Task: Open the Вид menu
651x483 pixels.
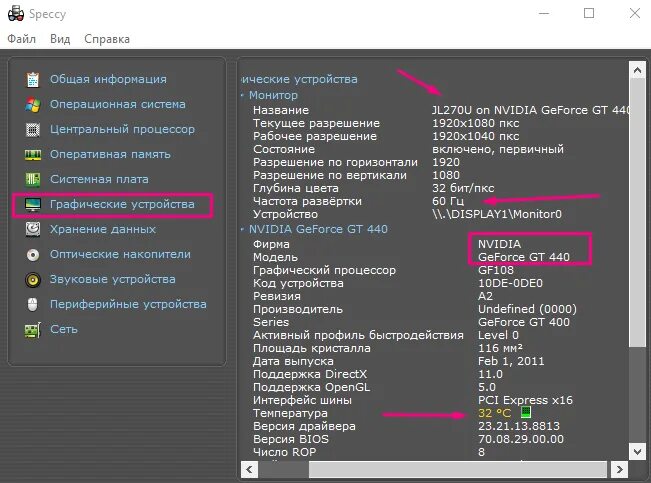Action: pyautogui.click(x=60, y=39)
